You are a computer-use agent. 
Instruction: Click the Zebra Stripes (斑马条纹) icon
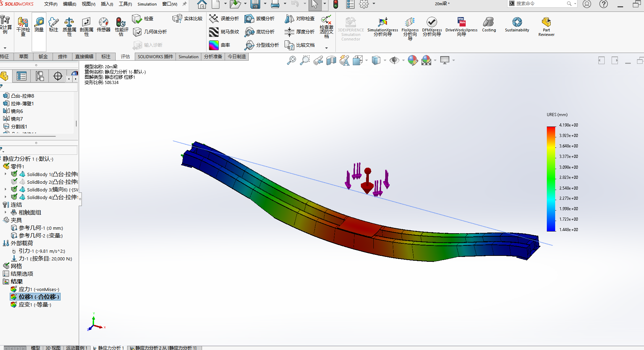coord(214,32)
